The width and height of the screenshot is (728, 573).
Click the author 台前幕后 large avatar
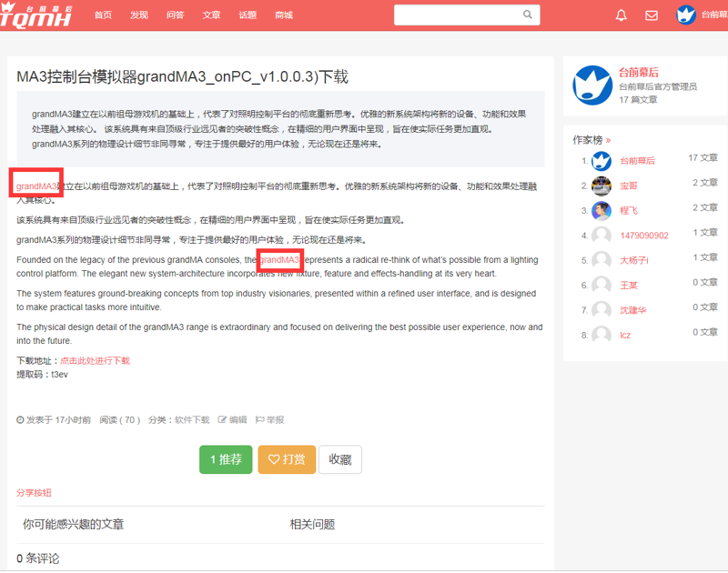click(592, 85)
